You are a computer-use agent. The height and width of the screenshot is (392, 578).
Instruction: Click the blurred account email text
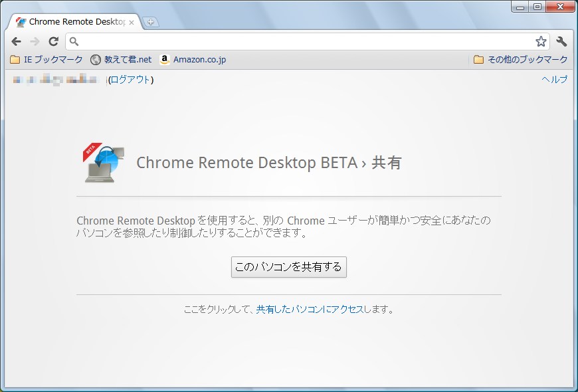[56, 79]
